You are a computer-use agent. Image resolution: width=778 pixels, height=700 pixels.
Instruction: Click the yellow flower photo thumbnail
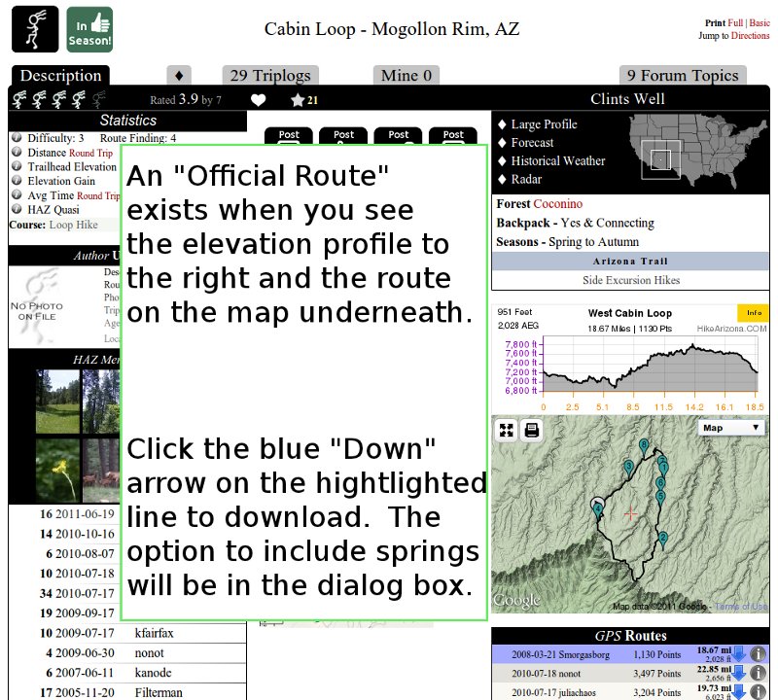pyautogui.click(x=62, y=468)
